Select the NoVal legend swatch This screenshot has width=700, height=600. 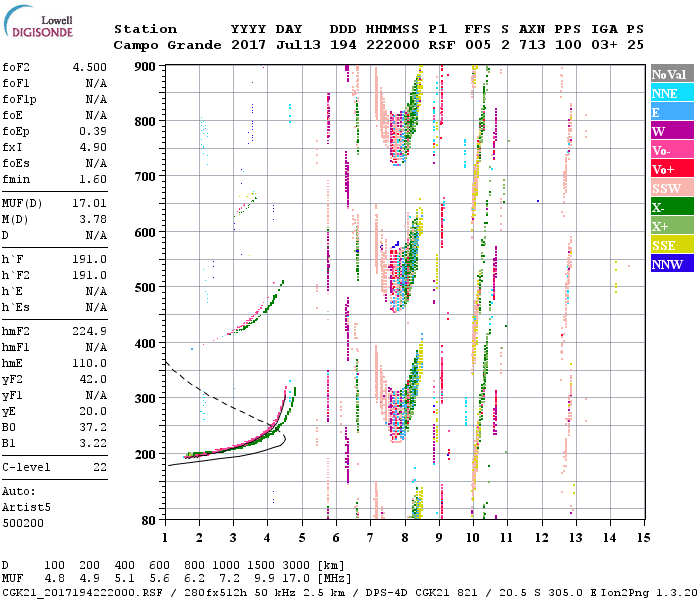pyautogui.click(x=672, y=74)
